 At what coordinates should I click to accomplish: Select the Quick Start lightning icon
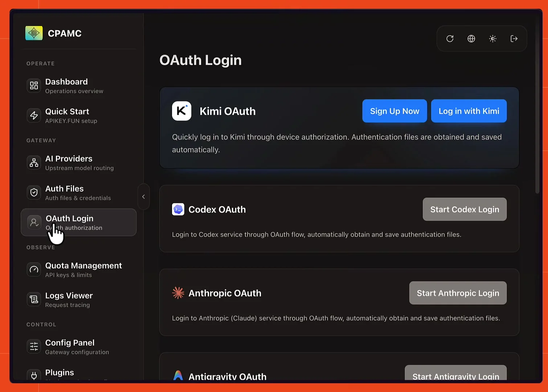coord(34,115)
